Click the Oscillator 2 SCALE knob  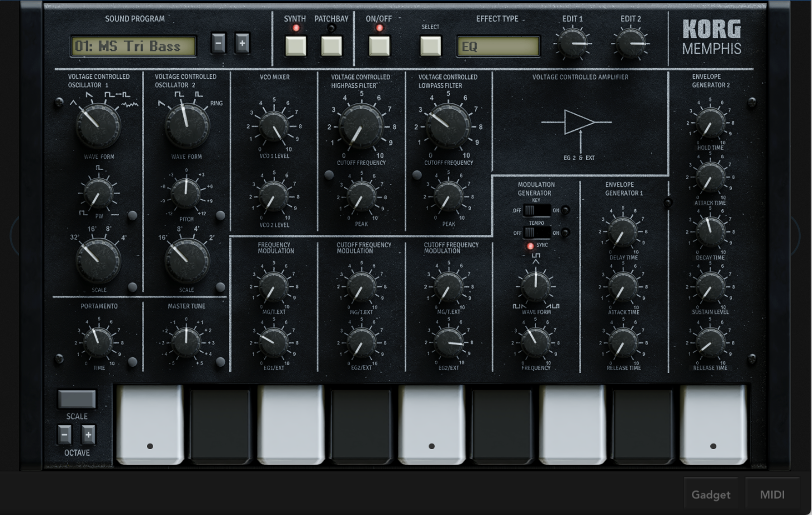tap(187, 260)
